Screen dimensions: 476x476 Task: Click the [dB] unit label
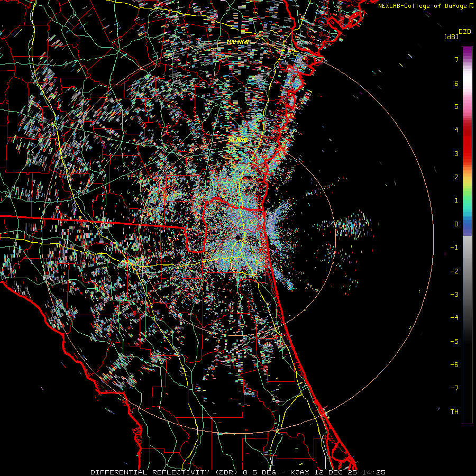tap(451, 36)
